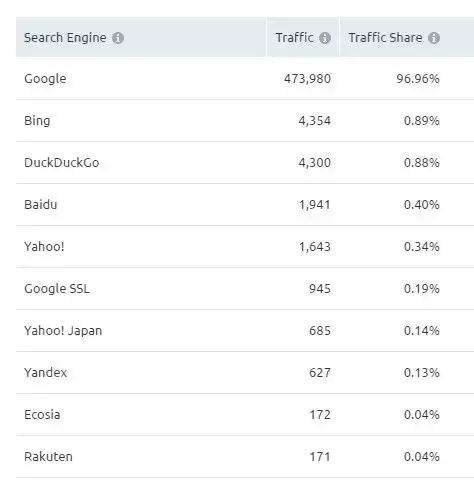The width and height of the screenshot is (474, 490).
Task: Click the Yahoo! row label
Action: (x=44, y=247)
